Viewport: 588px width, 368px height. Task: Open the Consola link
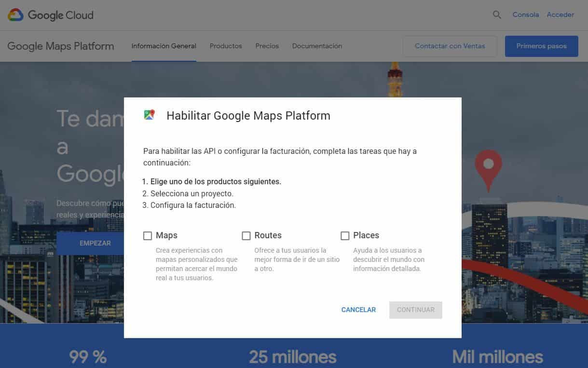tap(525, 14)
